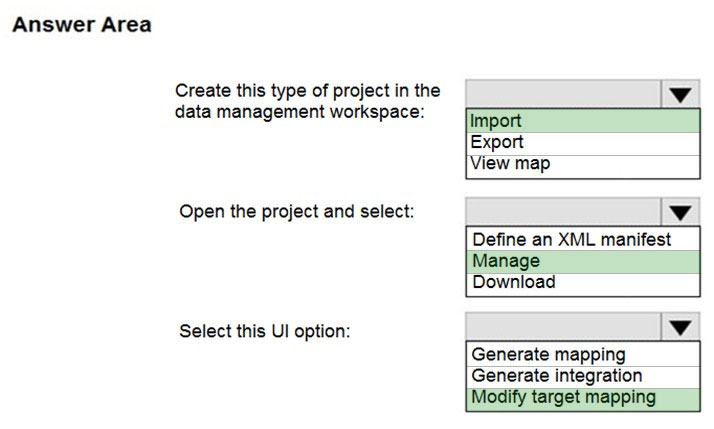Choose the Generate integration option
This screenshot has height=429, width=714.
pos(583,376)
